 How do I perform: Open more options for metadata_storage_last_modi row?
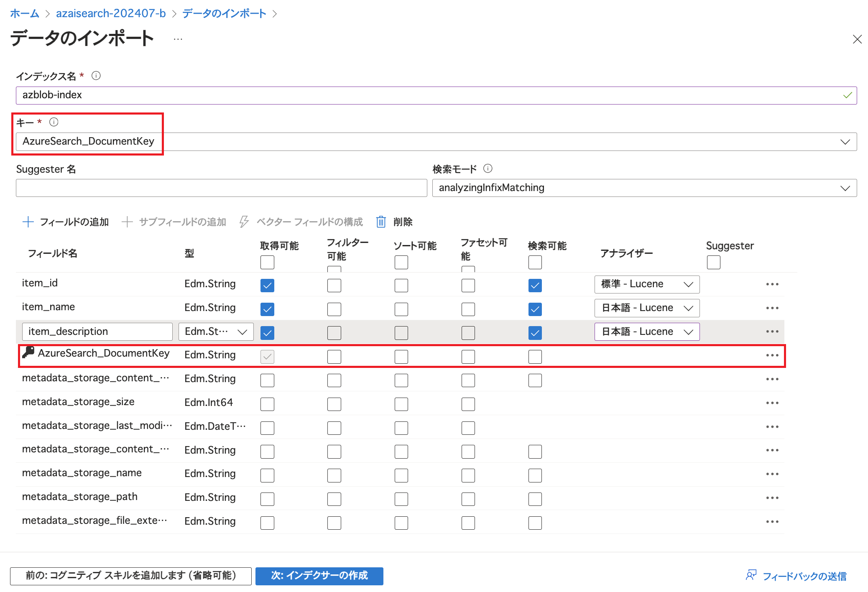pyautogui.click(x=772, y=427)
